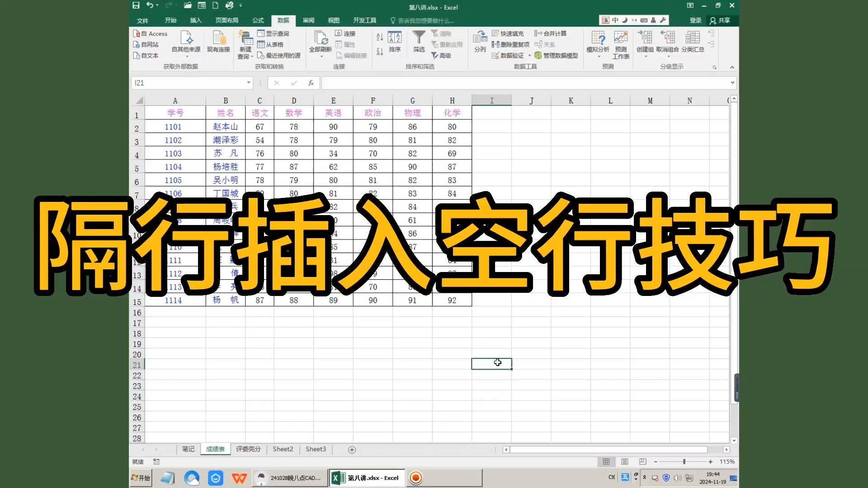
Task: Click 快速填充 flash fill
Action: 508,33
